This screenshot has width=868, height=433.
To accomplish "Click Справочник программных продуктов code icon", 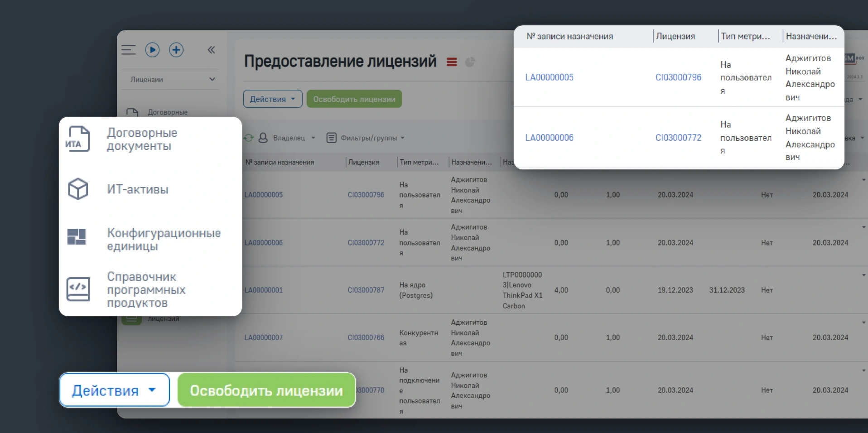I will [78, 289].
